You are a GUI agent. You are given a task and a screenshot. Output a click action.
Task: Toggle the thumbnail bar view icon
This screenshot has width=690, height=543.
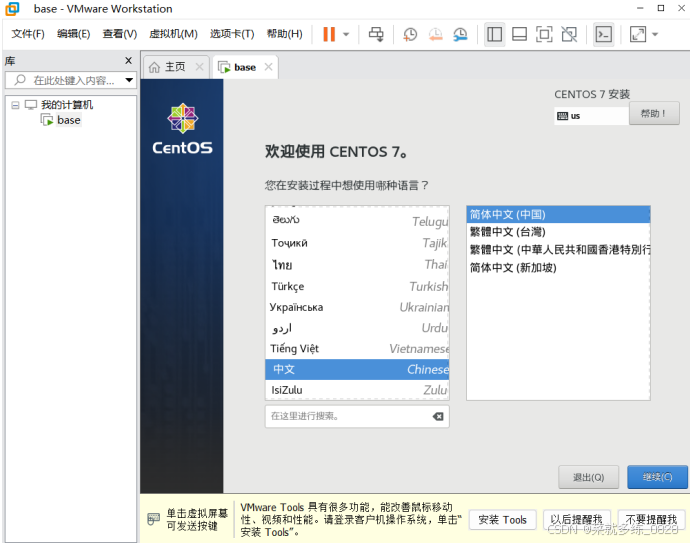519,34
